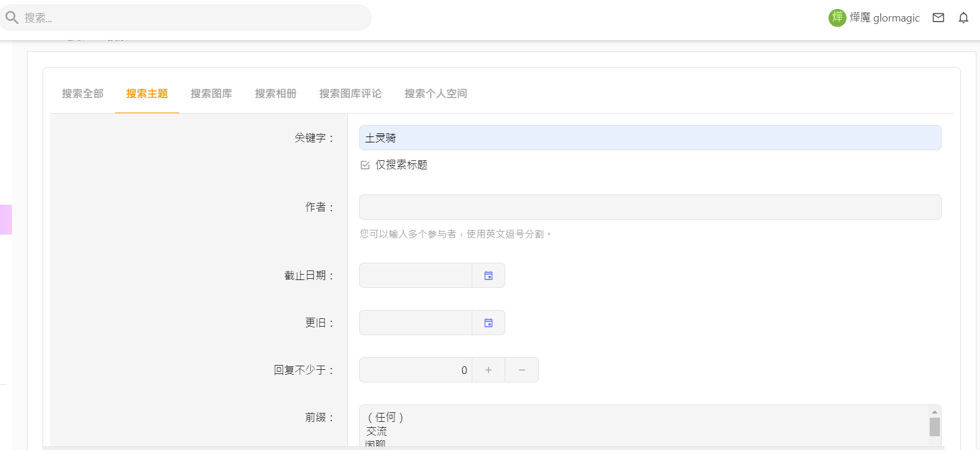
Task: Select the 搜索主题 tab
Action: (x=147, y=93)
